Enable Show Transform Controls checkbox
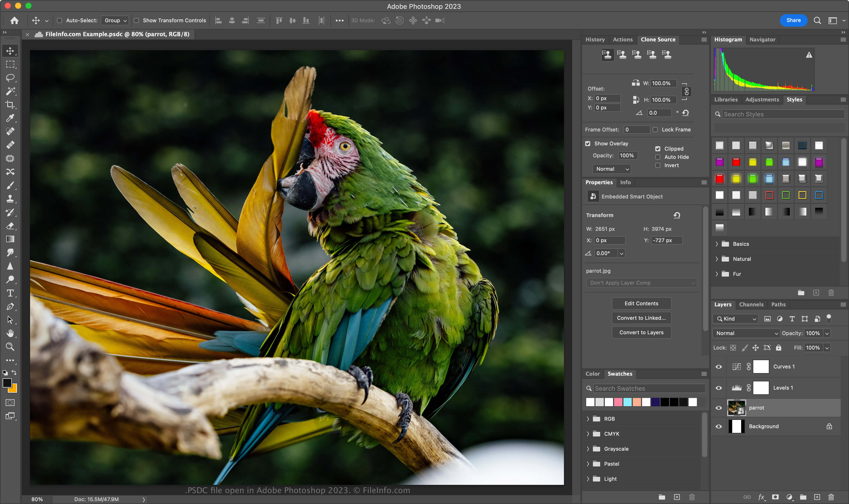Viewport: 849px width, 504px height. 137,20
